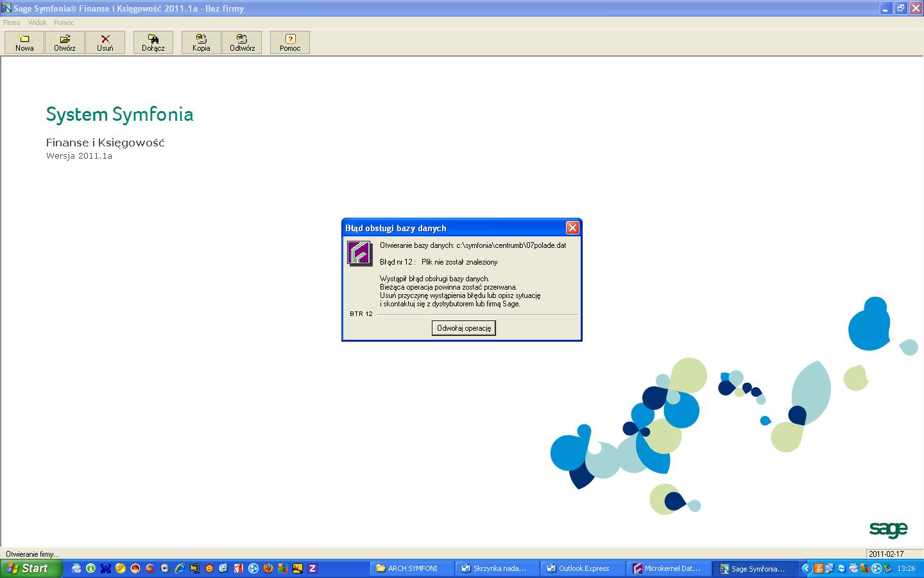Click dark blue figures quick launch icon
Viewport: 924px width, 578px height.
[x=106, y=568]
